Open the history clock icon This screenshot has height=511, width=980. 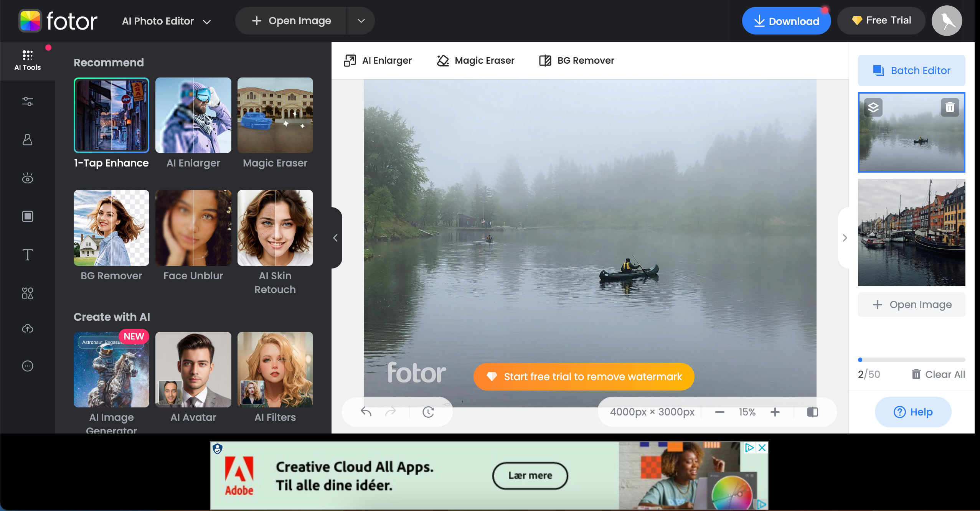pos(428,412)
